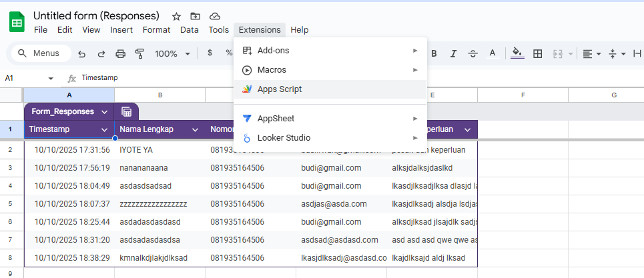Rename the document title Untitled form (Responses)
The image size is (644, 278).
click(x=96, y=16)
